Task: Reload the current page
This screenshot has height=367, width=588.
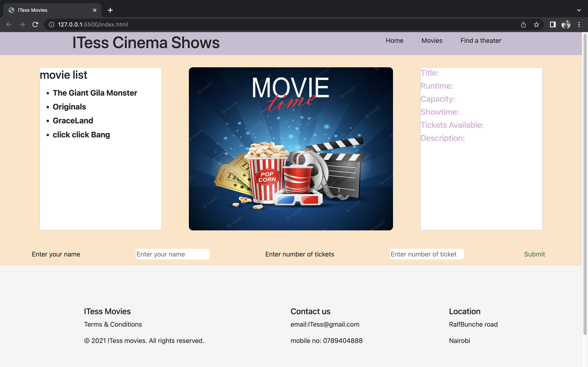Action: (x=35, y=24)
